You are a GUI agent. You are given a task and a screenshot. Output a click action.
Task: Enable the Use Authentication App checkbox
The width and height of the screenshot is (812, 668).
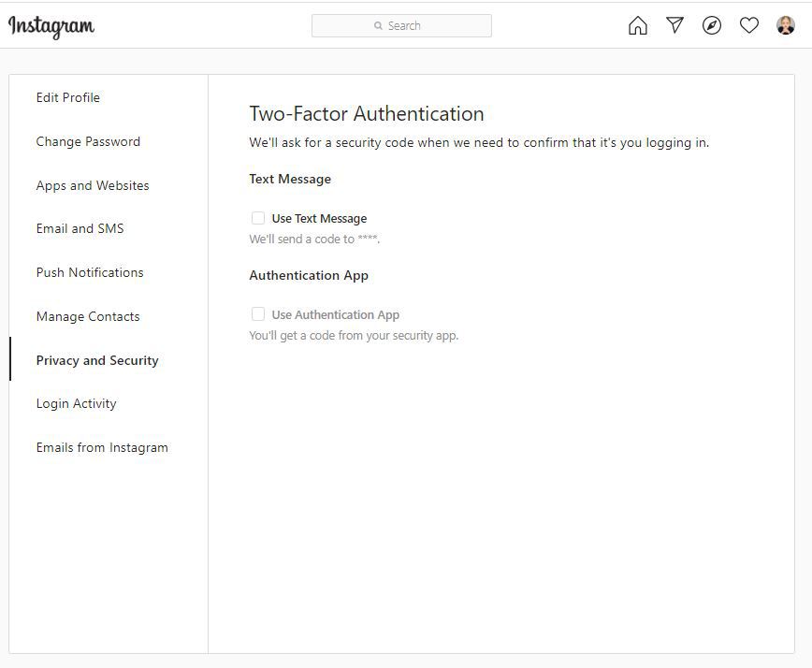click(258, 314)
